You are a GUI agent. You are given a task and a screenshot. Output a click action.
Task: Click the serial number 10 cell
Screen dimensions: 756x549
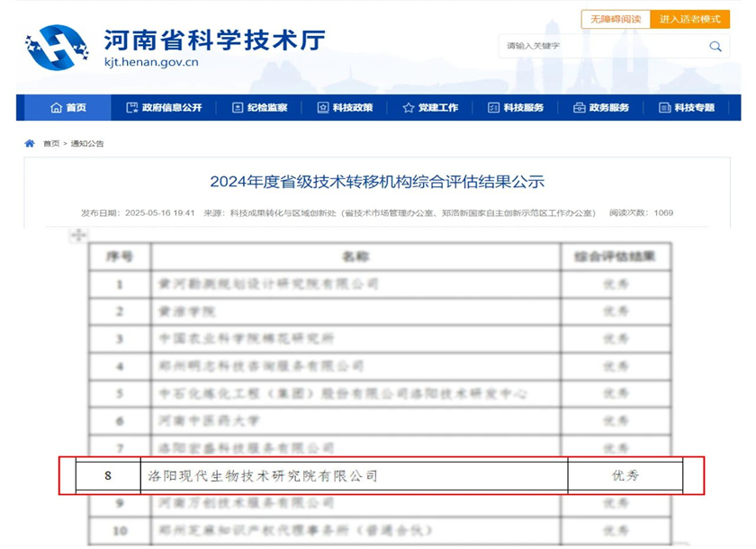120,531
